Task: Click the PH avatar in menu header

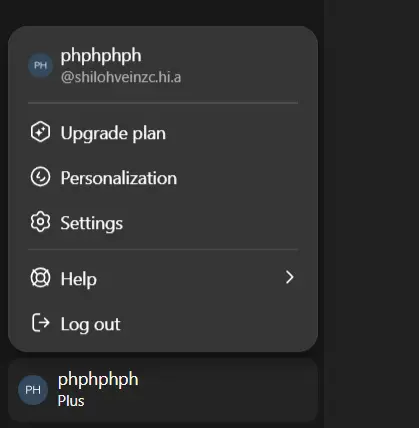Action: click(40, 65)
